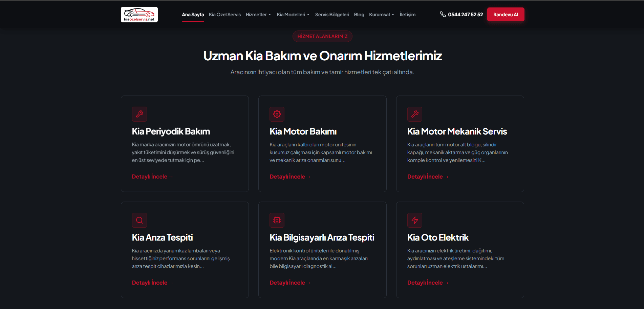The image size is (644, 309).
Task: Click the Kia Periyodik Bakım heading
Action: [x=171, y=131]
